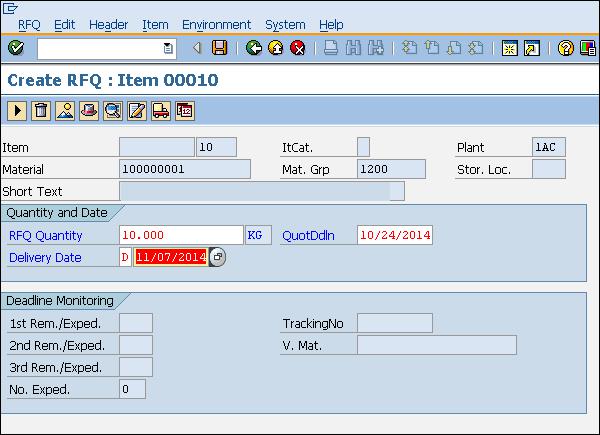Click the green checkmark Enter button
Image resolution: width=600 pixels, height=435 pixels.
[x=16, y=48]
